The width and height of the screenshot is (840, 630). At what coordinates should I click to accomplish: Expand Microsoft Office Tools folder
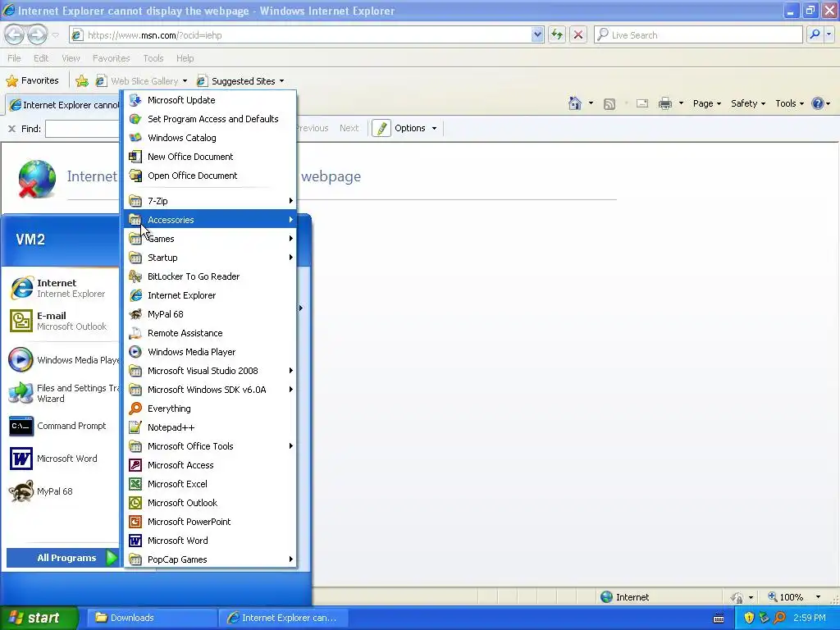click(210, 446)
